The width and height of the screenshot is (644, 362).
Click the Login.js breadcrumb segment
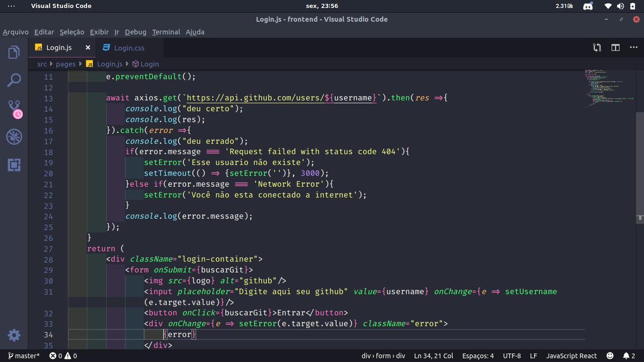tap(104, 64)
